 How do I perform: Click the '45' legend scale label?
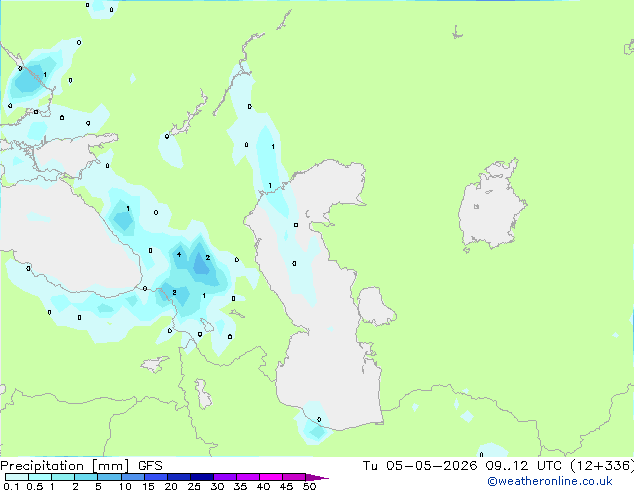tap(286, 486)
